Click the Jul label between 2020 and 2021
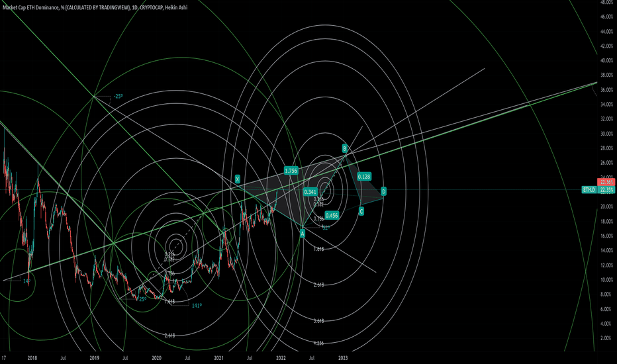Screen dimensions: 617x364 coord(188,358)
